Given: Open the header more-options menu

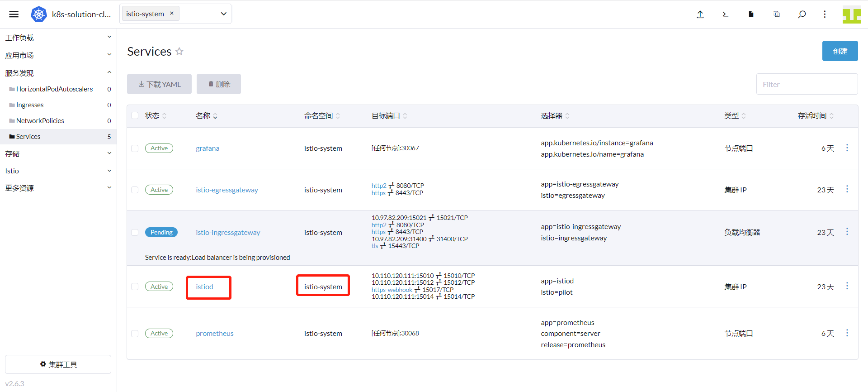Looking at the screenshot, I should click(x=825, y=14).
